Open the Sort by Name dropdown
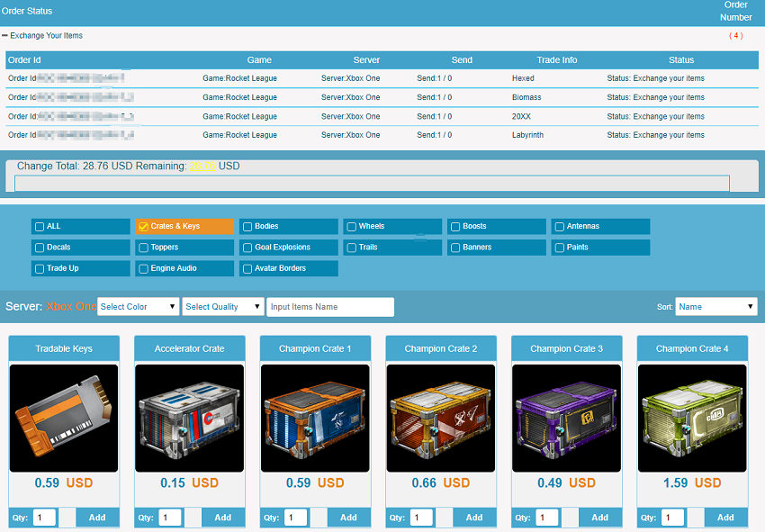Viewport: 765px width, 532px height. (x=716, y=307)
